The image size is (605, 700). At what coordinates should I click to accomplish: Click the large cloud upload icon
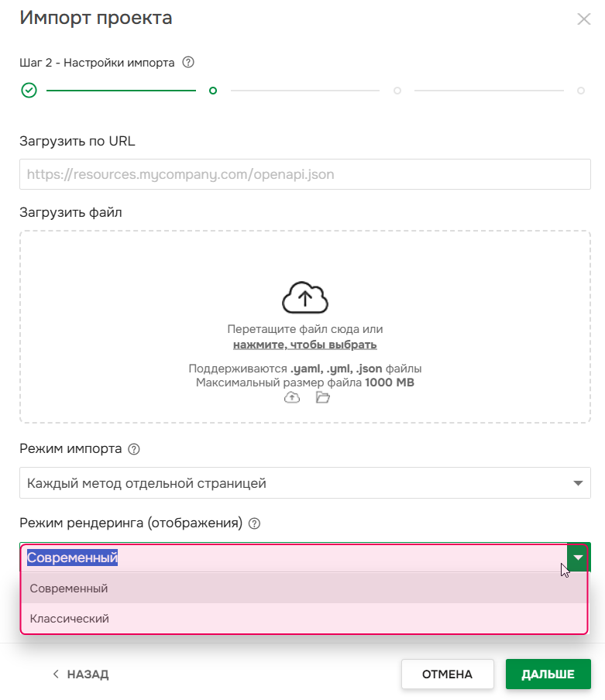click(x=305, y=297)
